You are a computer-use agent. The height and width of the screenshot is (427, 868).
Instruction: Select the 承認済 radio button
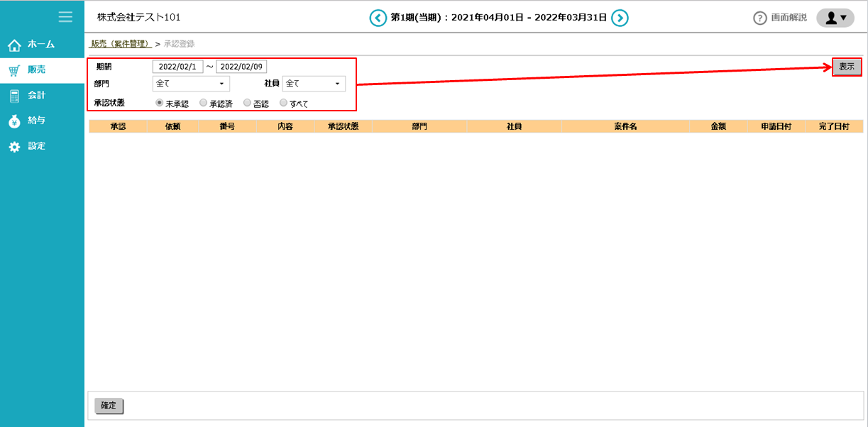pyautogui.click(x=204, y=103)
